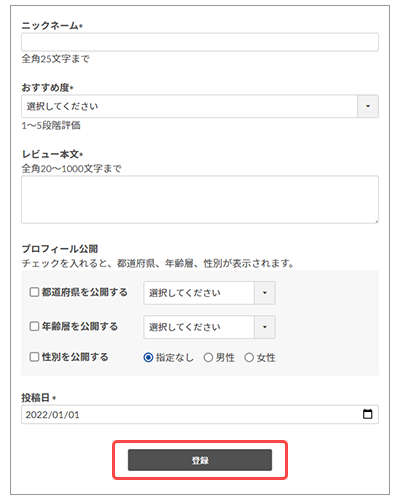
Task: Click the 投稿日 date field value
Action: 53,415
